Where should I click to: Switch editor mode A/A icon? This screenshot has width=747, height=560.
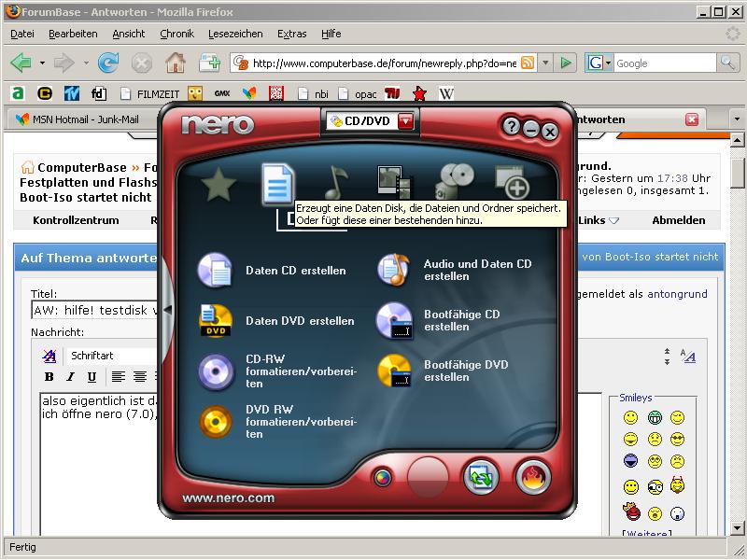click(x=688, y=356)
